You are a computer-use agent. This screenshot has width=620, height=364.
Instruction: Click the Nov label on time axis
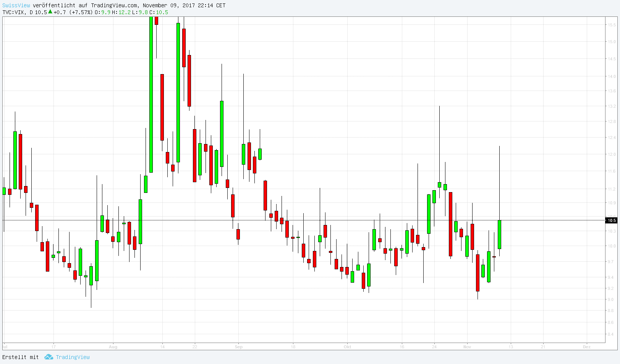pyautogui.click(x=467, y=347)
